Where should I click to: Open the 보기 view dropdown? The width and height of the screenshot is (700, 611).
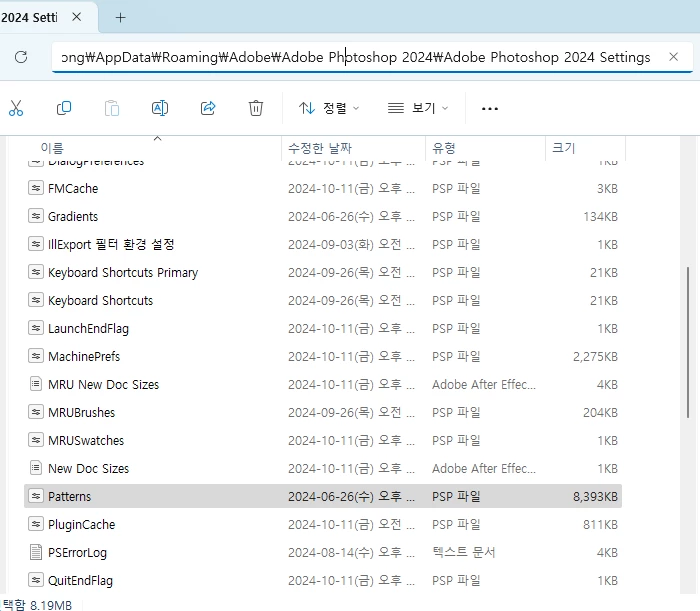[x=418, y=108]
